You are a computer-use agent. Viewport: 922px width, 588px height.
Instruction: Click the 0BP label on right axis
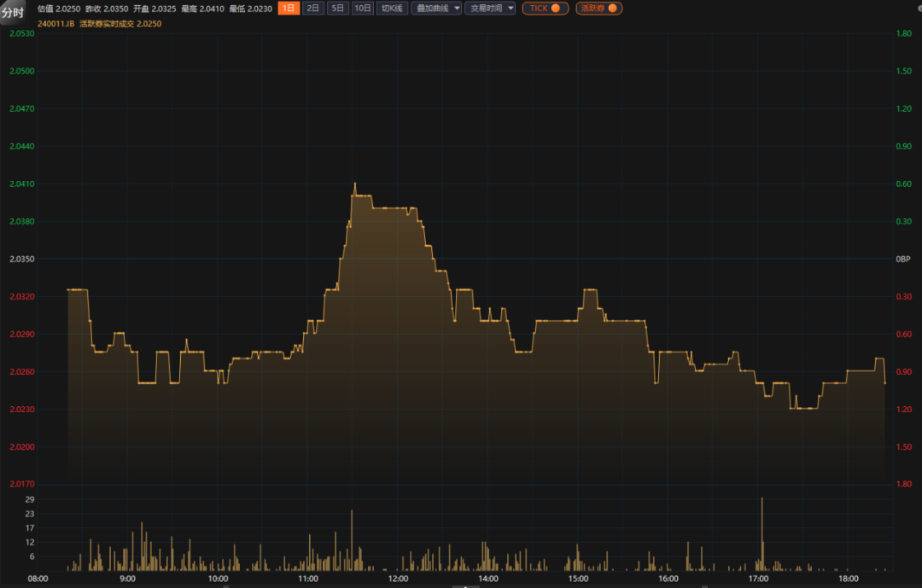tap(903, 259)
